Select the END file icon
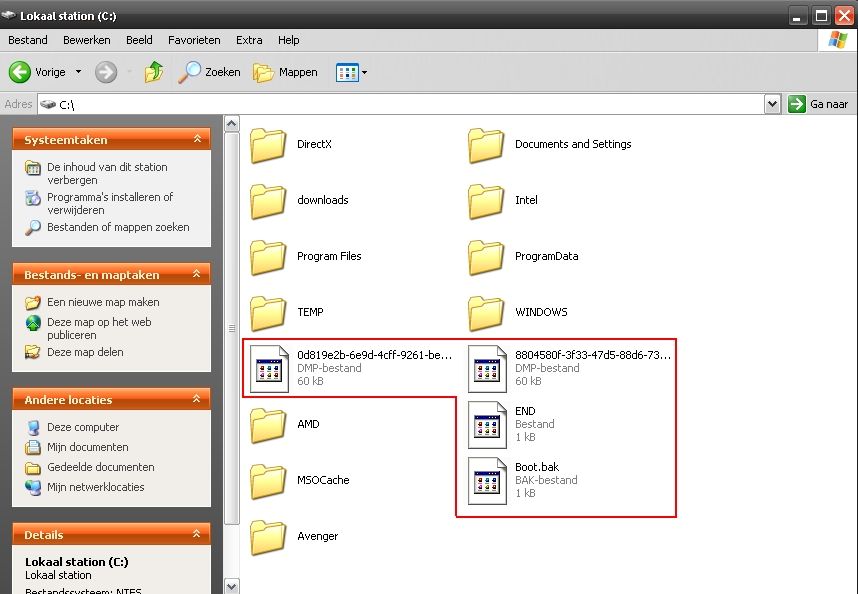The height and width of the screenshot is (594, 858). (488, 424)
